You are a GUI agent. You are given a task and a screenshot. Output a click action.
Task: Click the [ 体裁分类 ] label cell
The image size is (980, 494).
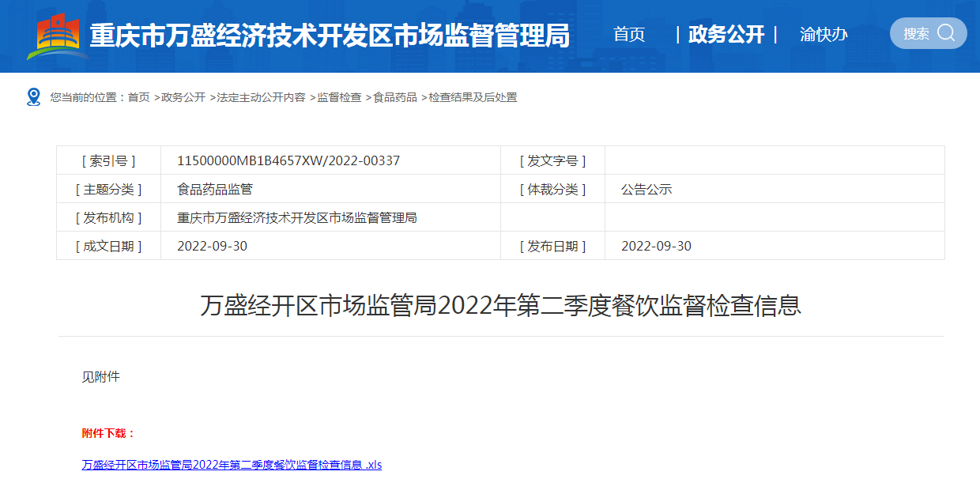[553, 189]
